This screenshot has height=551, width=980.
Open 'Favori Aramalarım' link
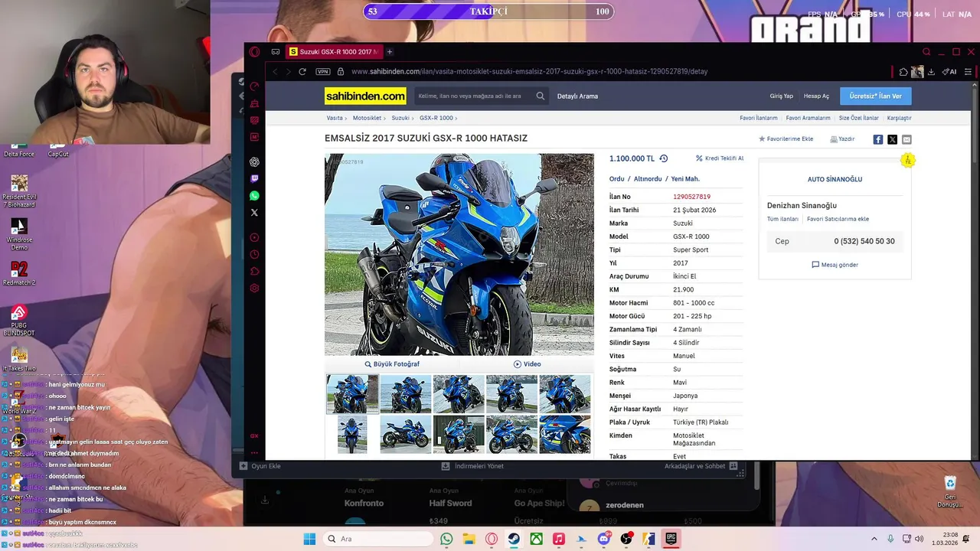[808, 118]
